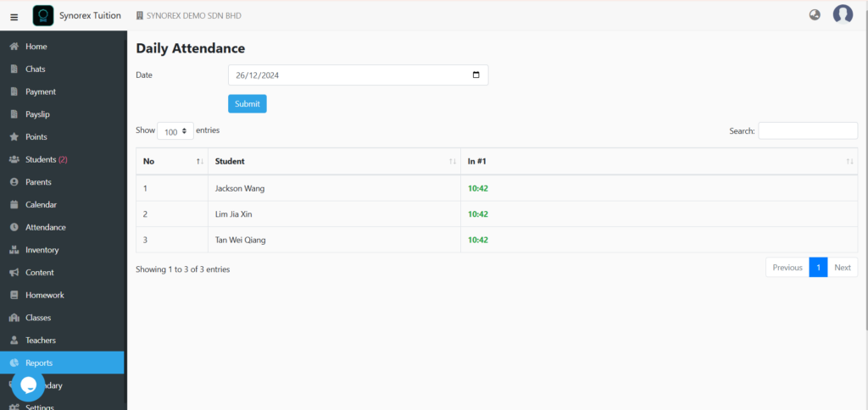Click the Homework book icon
This screenshot has width=868, height=410.
(x=14, y=295)
